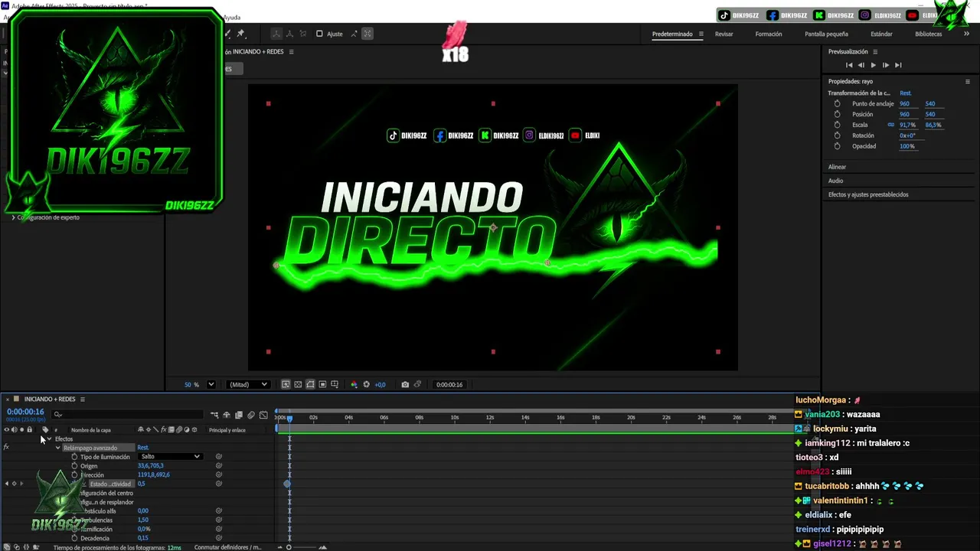Image resolution: width=980 pixels, height=551 pixels.
Task: Open the Tipo de iluminación Salto dropdown
Action: (170, 456)
